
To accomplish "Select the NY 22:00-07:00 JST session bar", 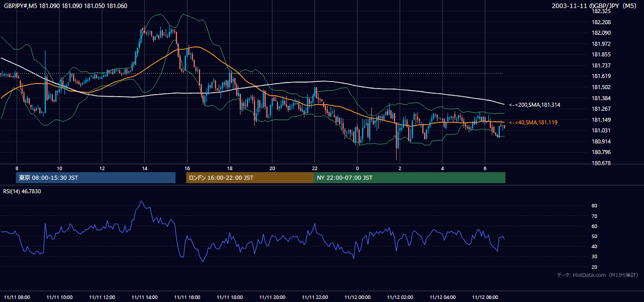I will tap(410, 178).
